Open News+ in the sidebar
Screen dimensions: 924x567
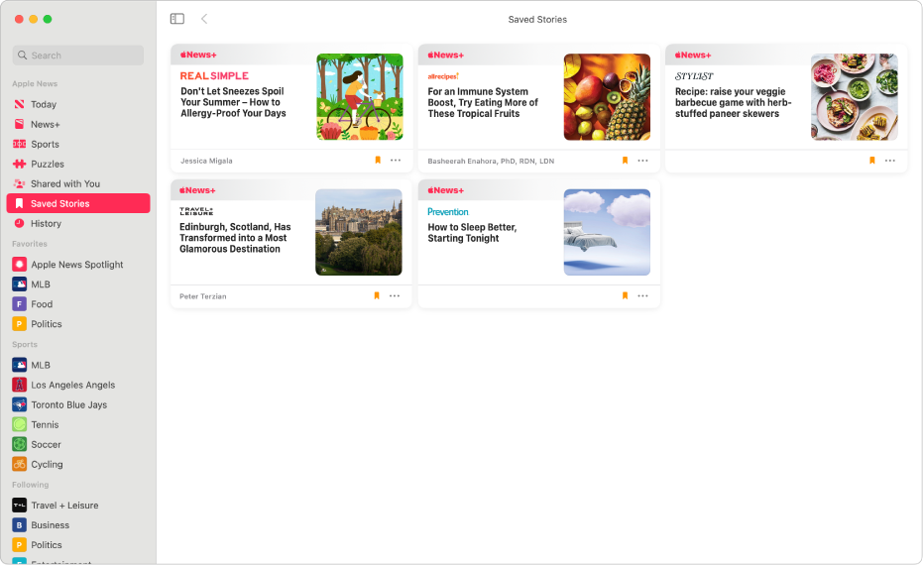click(77, 124)
